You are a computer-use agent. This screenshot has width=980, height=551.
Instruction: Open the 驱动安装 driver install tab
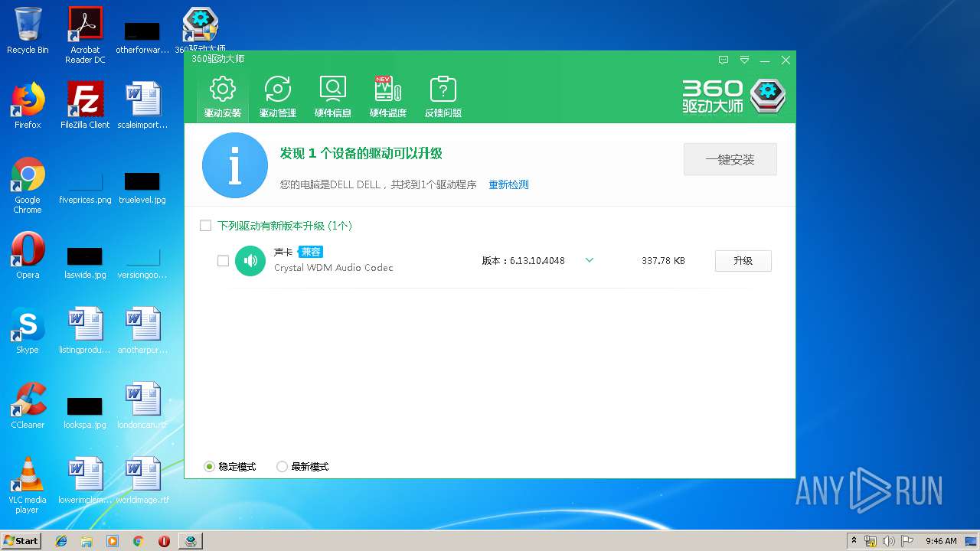coord(223,96)
